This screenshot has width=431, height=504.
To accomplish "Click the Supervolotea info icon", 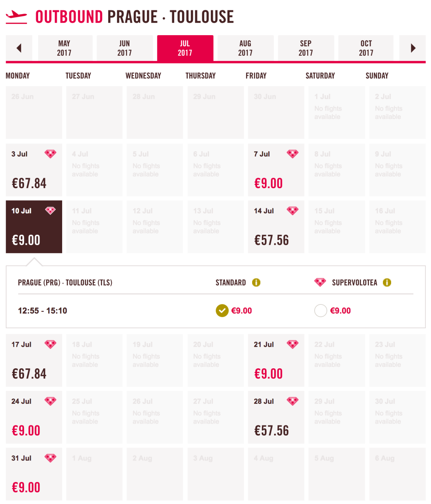I will click(x=387, y=283).
